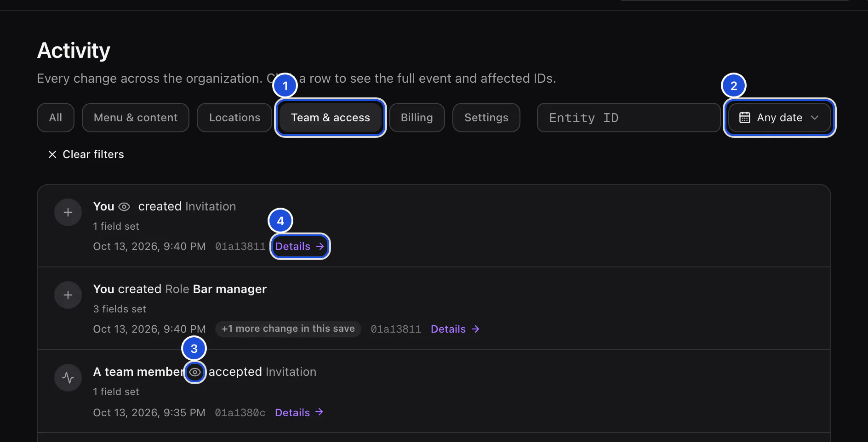Screen dimensions: 868x442
Task: Clear filters using the X button
Action: [86, 154]
